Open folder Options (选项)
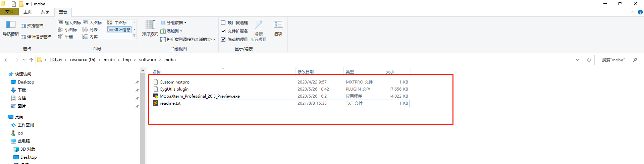644x164 pixels. 278,28
